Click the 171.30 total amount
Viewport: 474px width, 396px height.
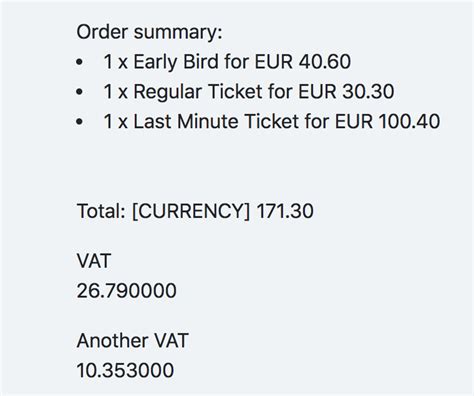point(285,211)
